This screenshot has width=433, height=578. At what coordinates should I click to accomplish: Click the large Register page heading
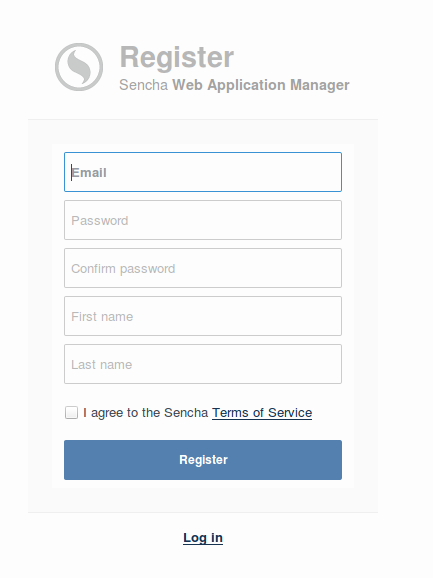pyautogui.click(x=177, y=57)
